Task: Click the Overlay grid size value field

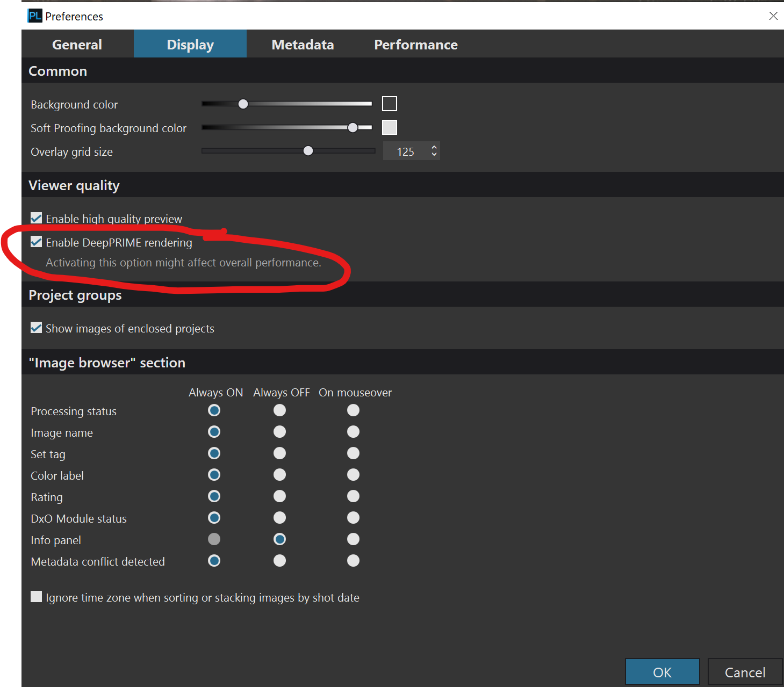Action: [405, 151]
